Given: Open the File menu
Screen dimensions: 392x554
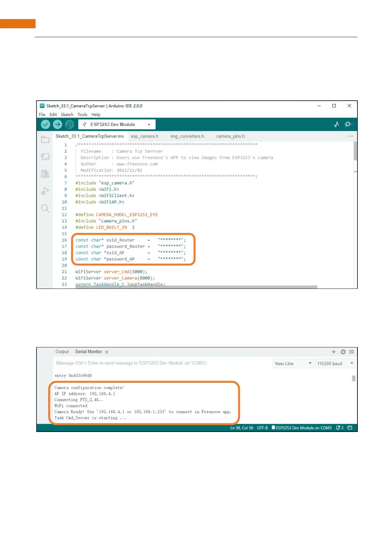Looking at the screenshot, I should (42, 114).
